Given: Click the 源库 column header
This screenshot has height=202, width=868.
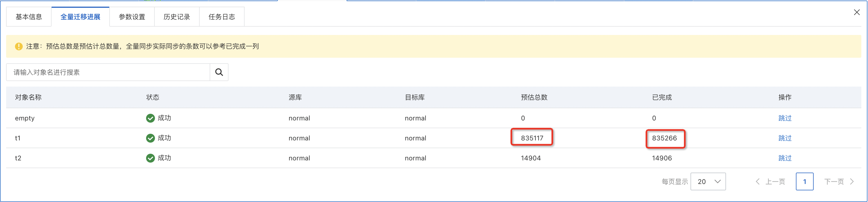Looking at the screenshot, I should click(295, 97).
